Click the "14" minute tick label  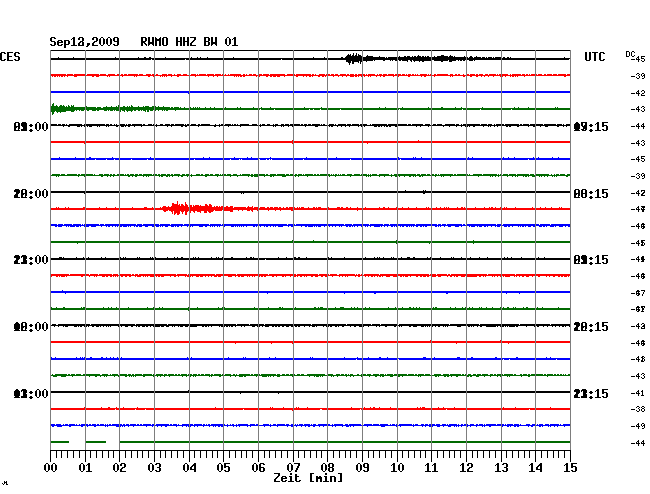pos(535,467)
